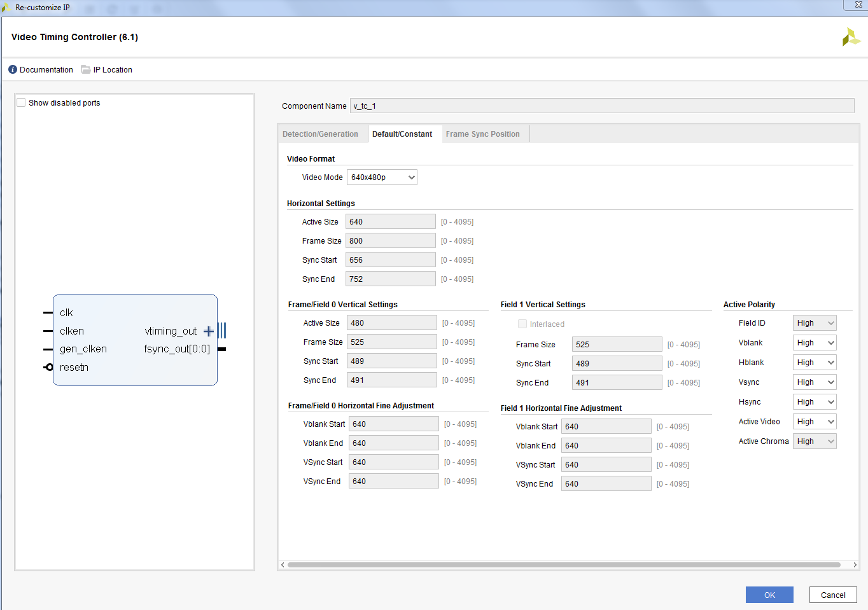This screenshot has height=610, width=868.
Task: Click the vtiming_out bus interface bars
Action: tap(221, 331)
